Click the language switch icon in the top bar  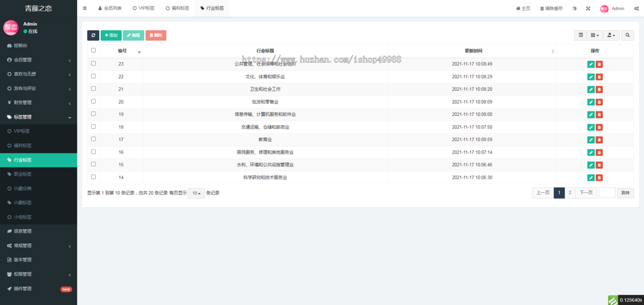click(575, 9)
